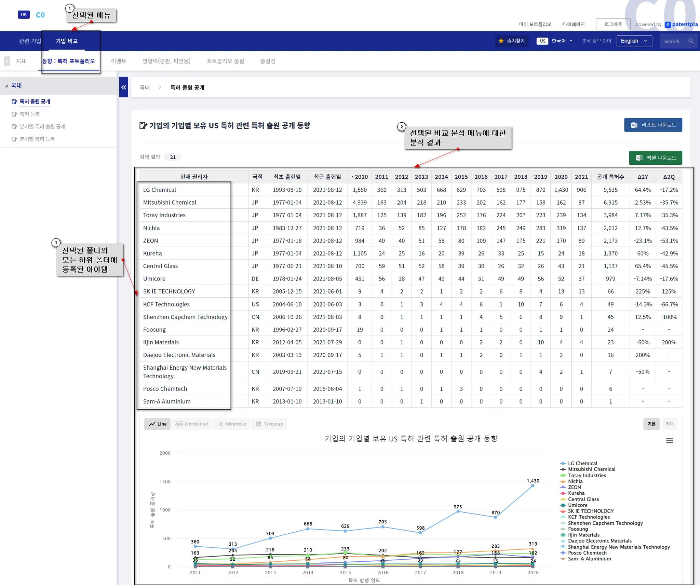This screenshot has height=588, width=700.
Task: Click the chart hamburger menu icon
Action: pos(669,441)
